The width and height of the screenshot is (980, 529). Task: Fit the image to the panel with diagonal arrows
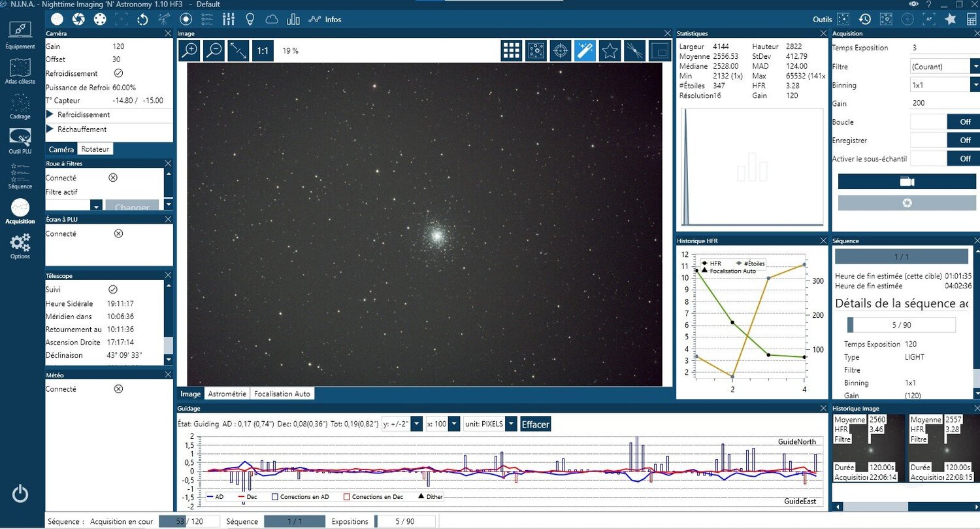click(238, 50)
